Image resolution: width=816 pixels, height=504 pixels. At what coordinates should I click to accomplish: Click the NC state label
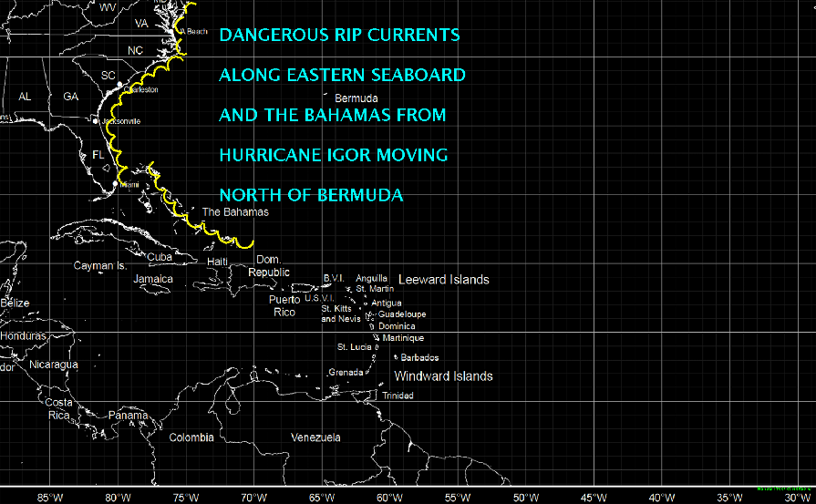135,50
